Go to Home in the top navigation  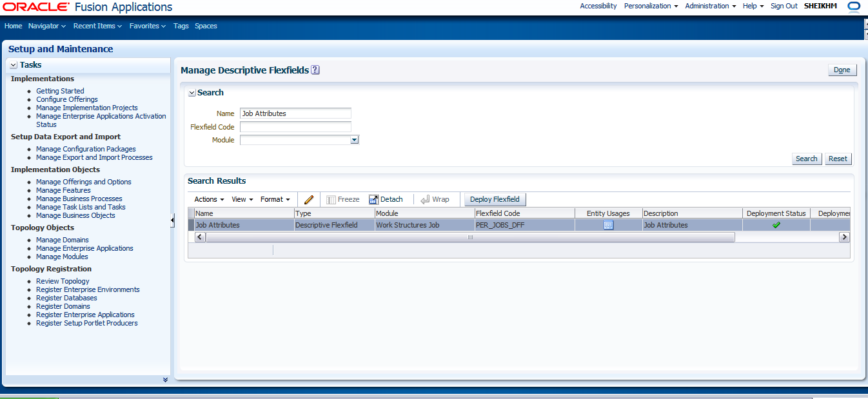point(13,26)
